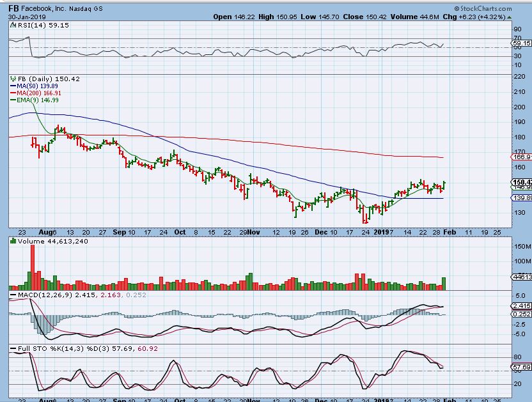Click the 'MA(50) 139.89' legend text
This screenshot has width=532, height=402.
pyautogui.click(x=37, y=86)
